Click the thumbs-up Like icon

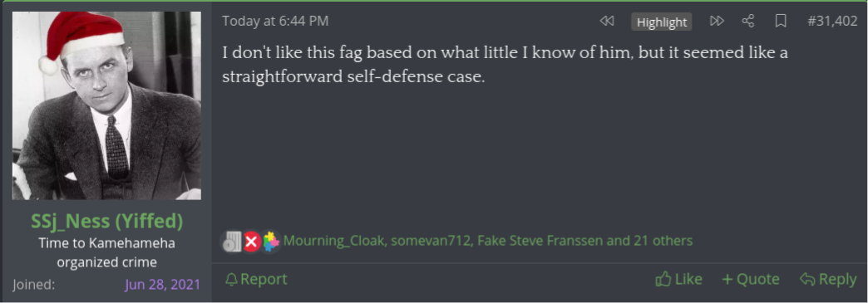(x=663, y=279)
